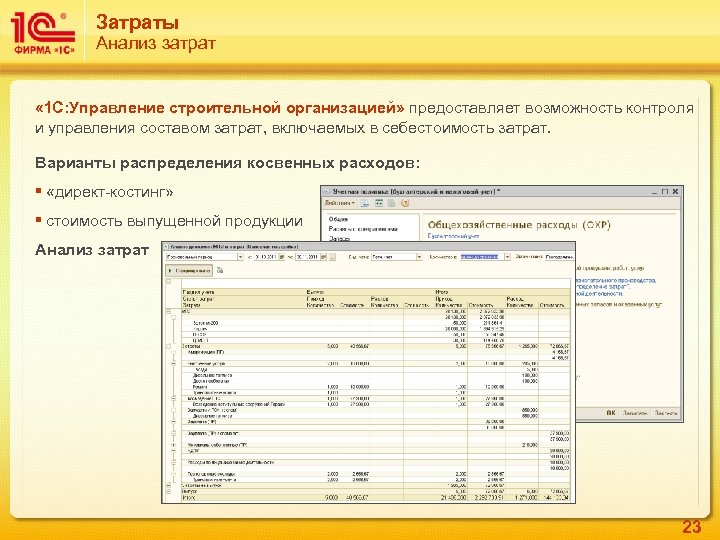This screenshot has width=720, height=540.
Task: Open the period type dropdown in the report window
Action: (x=240, y=257)
